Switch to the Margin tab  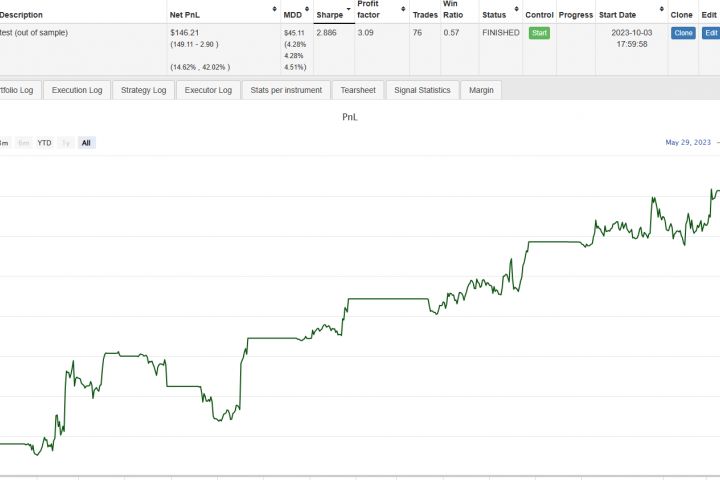pyautogui.click(x=481, y=90)
